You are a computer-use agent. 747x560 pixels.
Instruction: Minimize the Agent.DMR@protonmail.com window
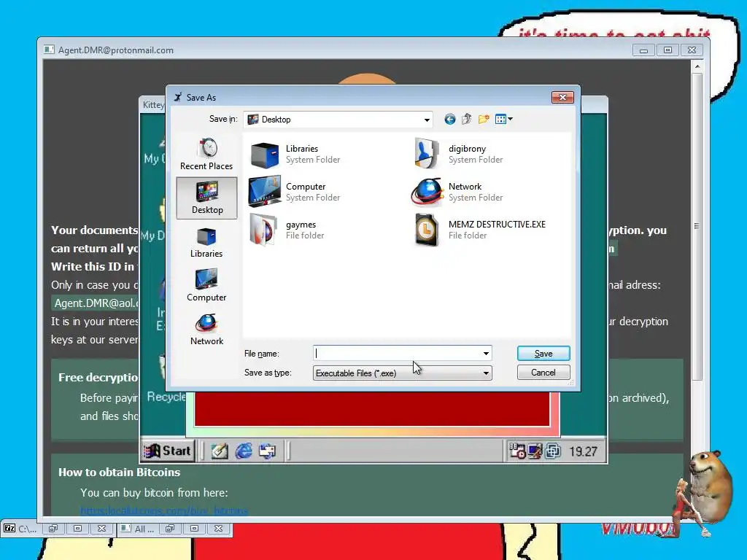click(643, 50)
